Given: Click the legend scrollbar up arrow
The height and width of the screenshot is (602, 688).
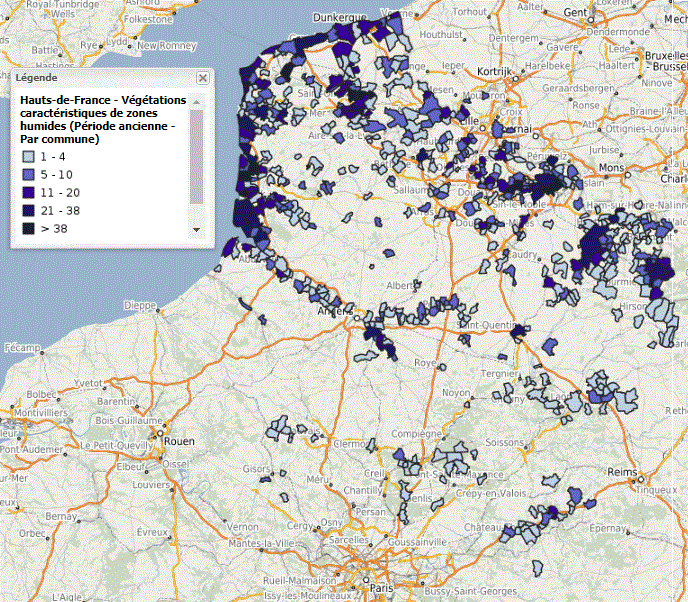Looking at the screenshot, I should (x=197, y=102).
